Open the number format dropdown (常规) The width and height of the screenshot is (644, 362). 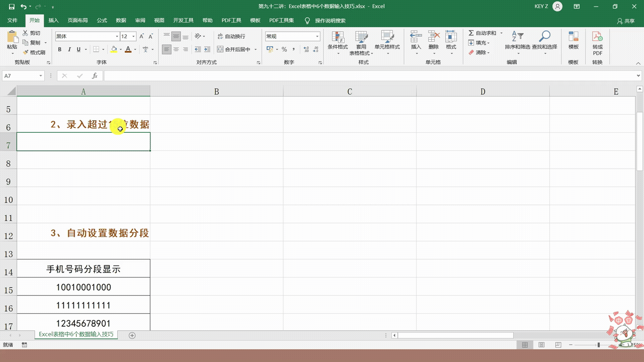point(317,36)
